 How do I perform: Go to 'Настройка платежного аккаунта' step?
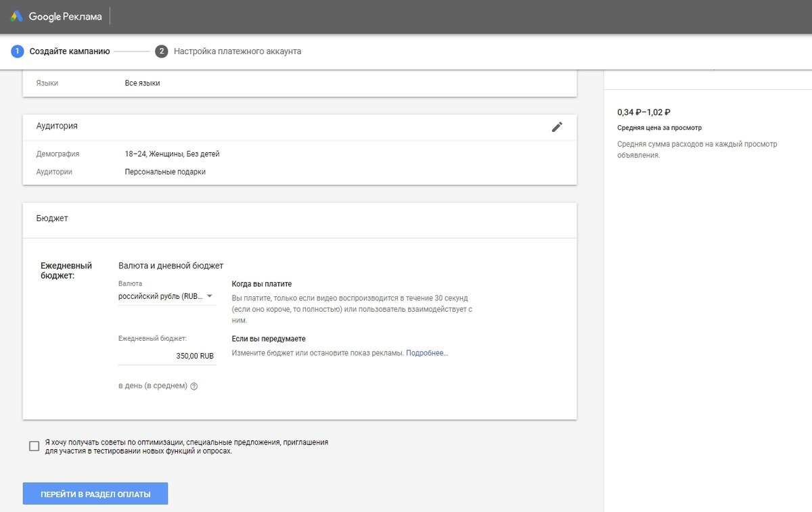[238, 51]
